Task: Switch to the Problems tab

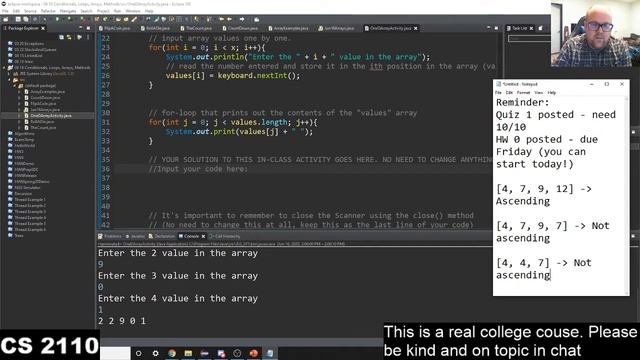Action: [110, 236]
